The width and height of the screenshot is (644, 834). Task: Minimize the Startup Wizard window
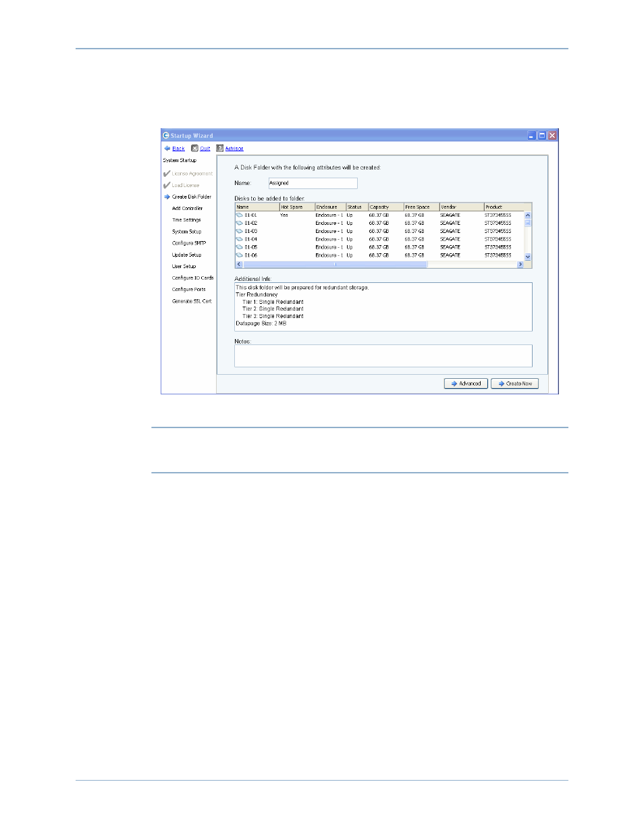[x=531, y=135]
